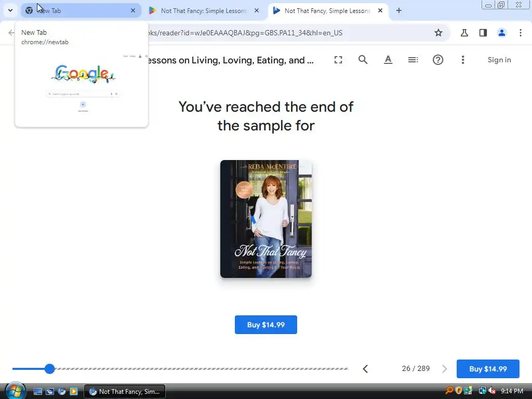The width and height of the screenshot is (532, 399).
Task: Go to the previous page arrow
Action: coord(365,369)
